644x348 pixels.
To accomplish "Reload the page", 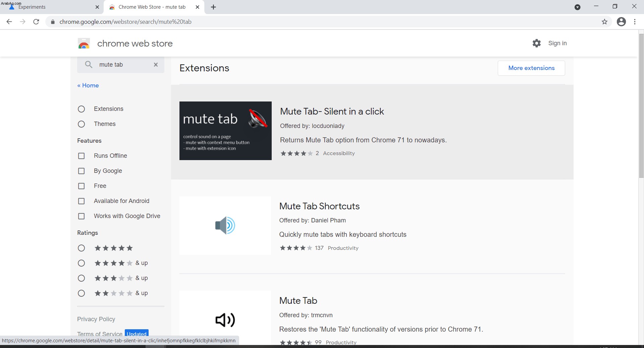I will tap(36, 22).
